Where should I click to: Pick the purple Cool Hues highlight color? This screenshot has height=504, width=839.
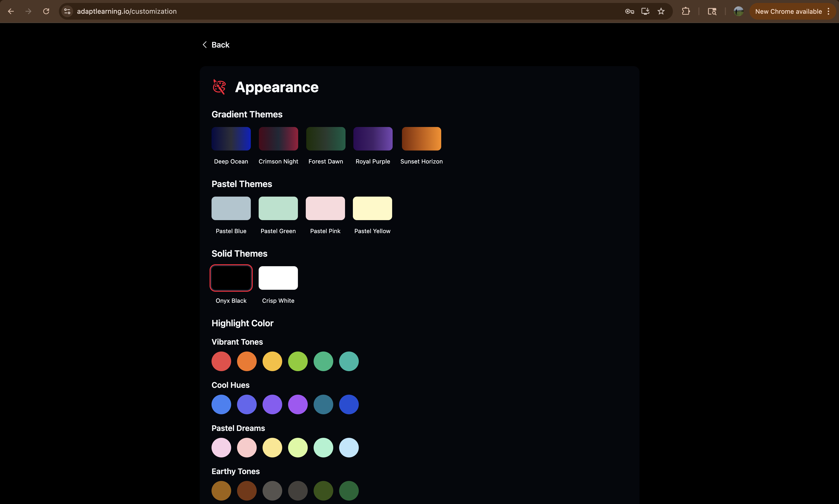point(298,404)
